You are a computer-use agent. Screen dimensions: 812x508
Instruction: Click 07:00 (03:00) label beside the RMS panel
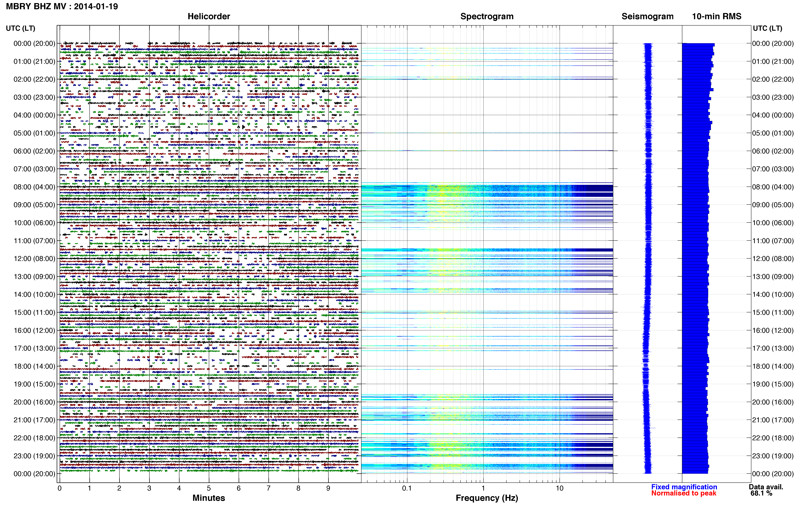pyautogui.click(x=773, y=169)
